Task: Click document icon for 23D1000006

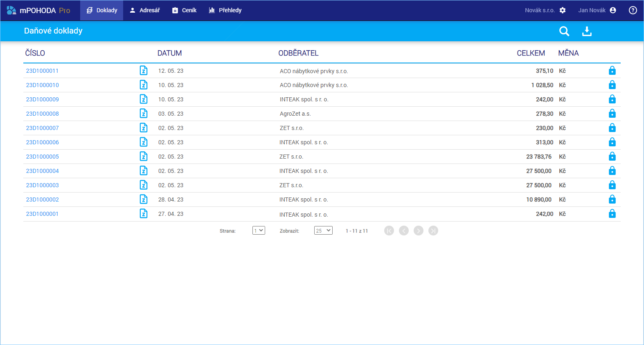Action: [x=144, y=142]
